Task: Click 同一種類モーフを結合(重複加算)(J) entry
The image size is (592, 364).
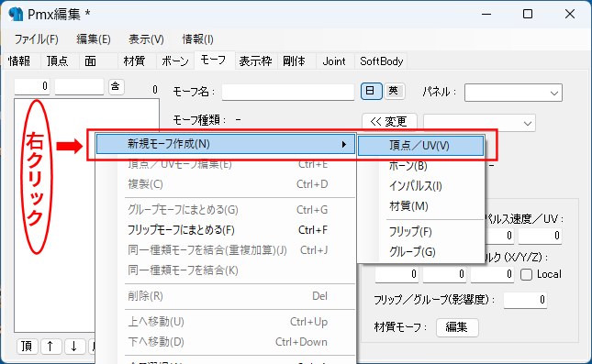Action: tap(226, 250)
